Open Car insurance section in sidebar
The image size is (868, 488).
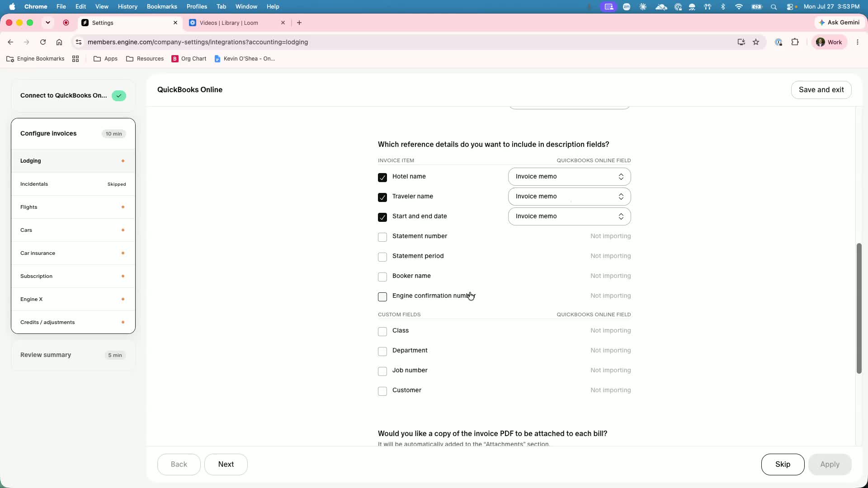coord(73,253)
